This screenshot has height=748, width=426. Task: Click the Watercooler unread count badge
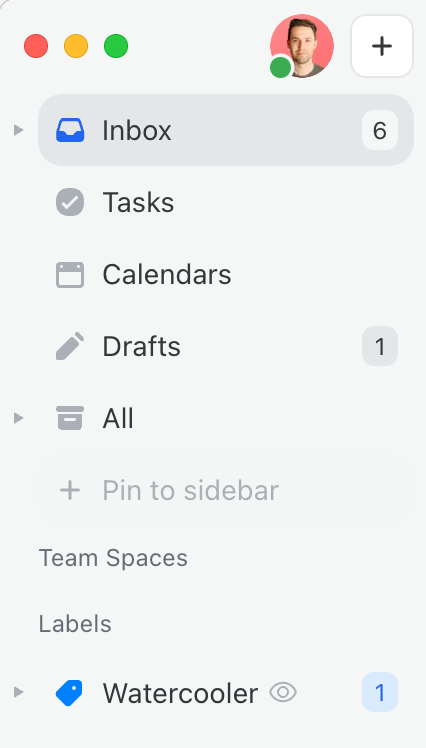coord(380,692)
